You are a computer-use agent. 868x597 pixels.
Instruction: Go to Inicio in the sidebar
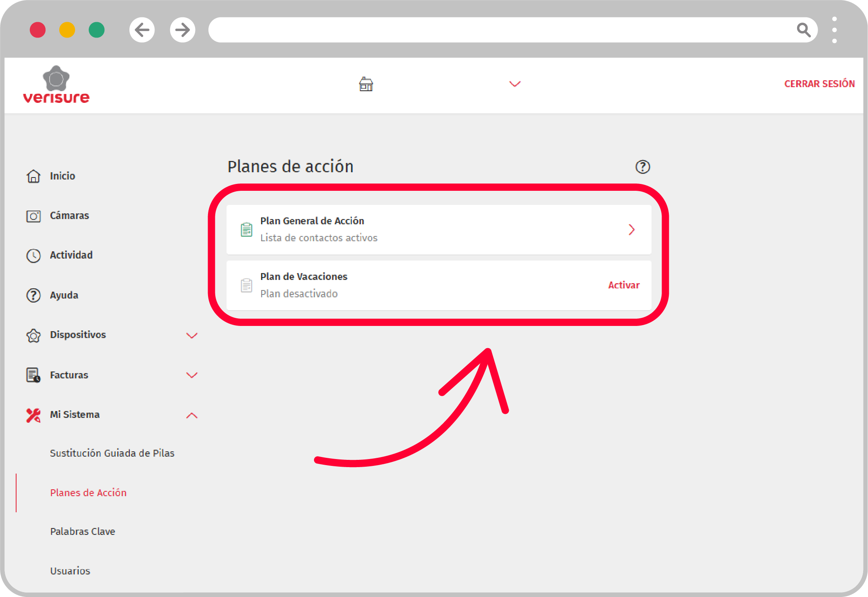[62, 176]
